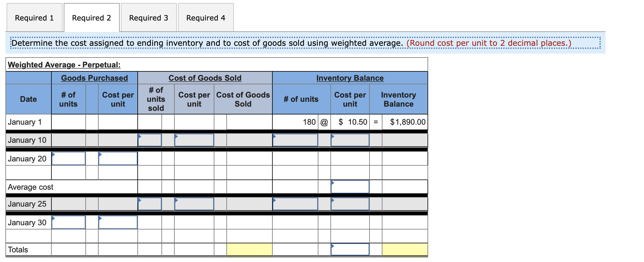Open the Required 1 tab
The height and width of the screenshot is (262, 644).
34,18
